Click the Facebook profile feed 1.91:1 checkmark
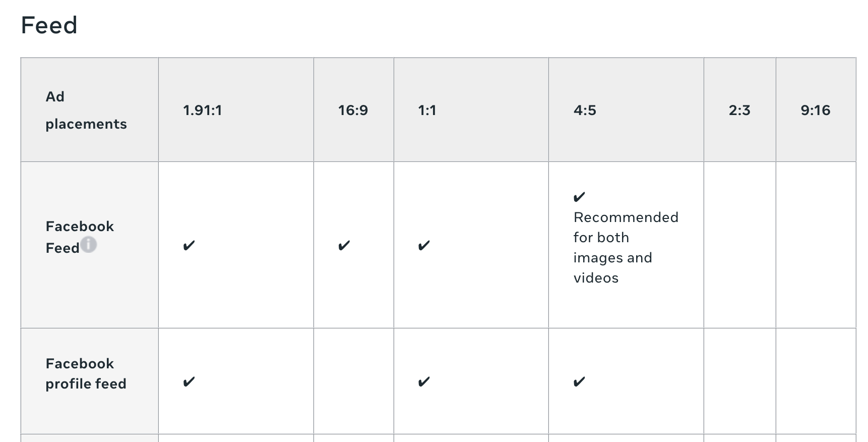The image size is (868, 442). (189, 382)
